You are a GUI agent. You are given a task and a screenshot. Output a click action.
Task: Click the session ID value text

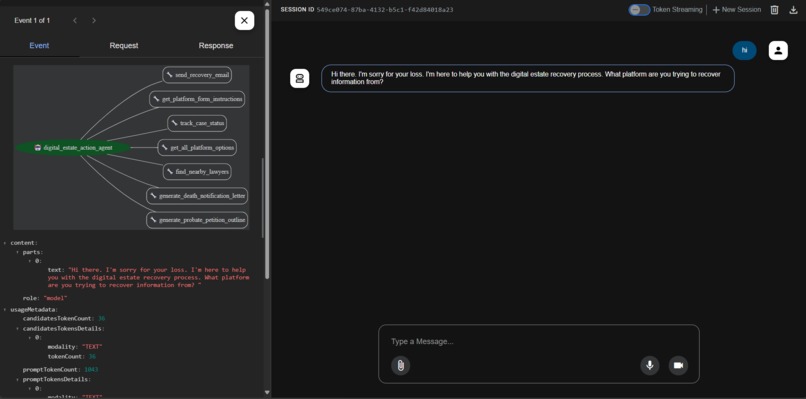[385, 10]
